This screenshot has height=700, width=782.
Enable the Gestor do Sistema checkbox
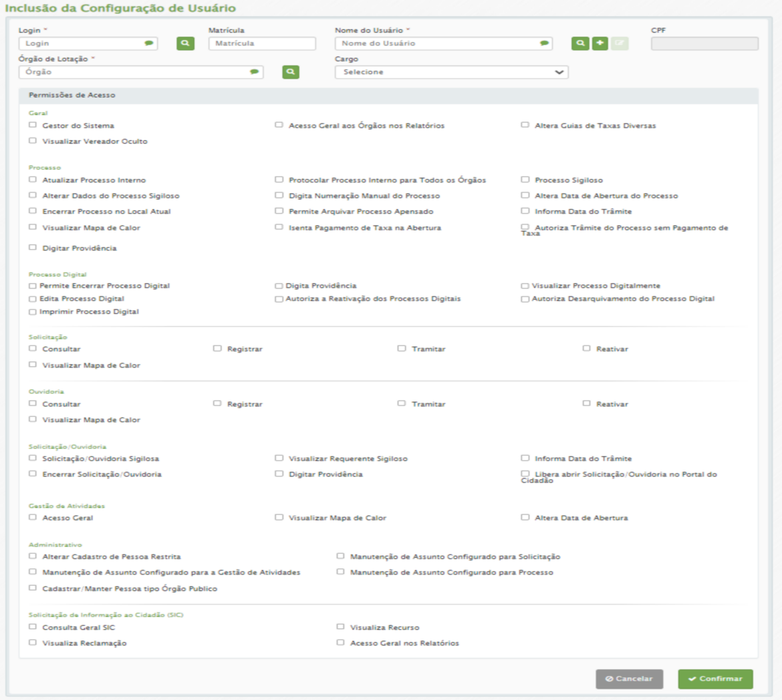[33, 125]
